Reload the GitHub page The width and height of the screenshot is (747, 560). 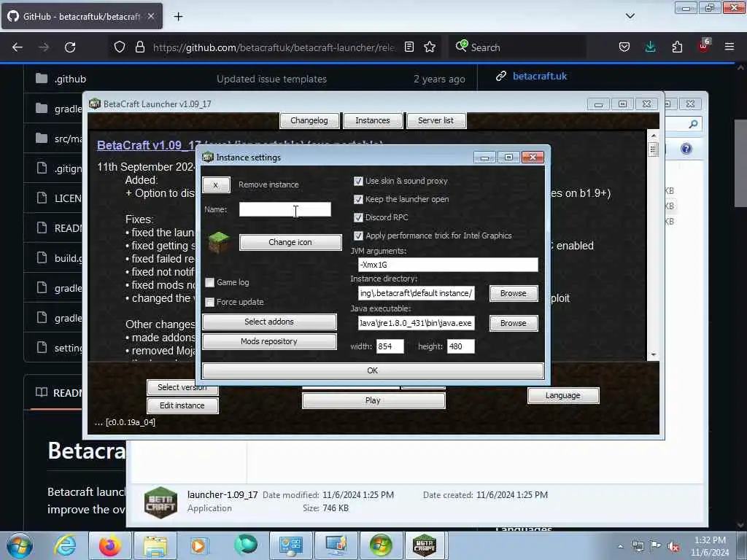click(70, 47)
